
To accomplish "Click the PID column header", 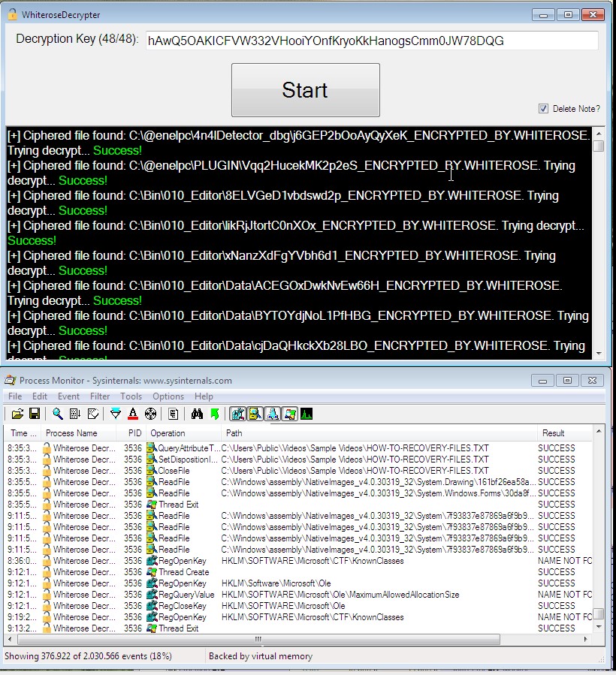I will click(131, 433).
